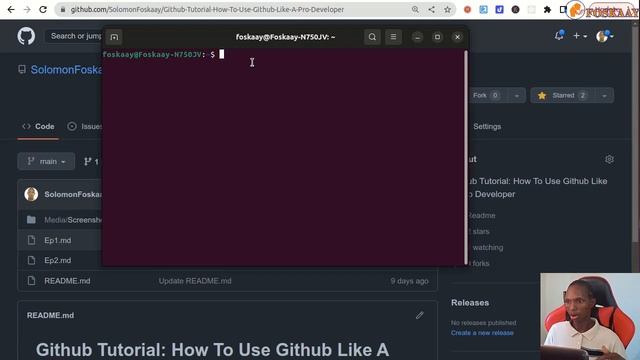Viewport: 640px width, 360px height.
Task: Click the README.md heading label
Action: [x=51, y=315]
